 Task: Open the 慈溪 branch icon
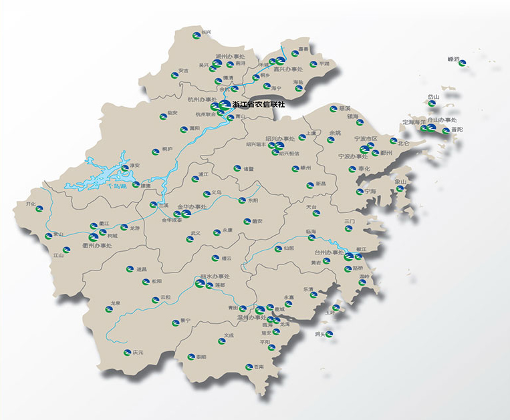[334, 109]
